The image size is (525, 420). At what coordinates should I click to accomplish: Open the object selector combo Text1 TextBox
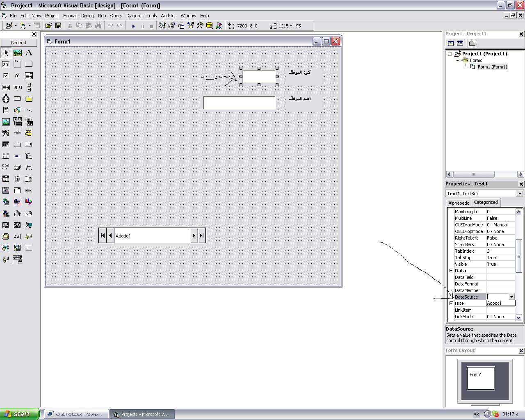click(x=484, y=194)
